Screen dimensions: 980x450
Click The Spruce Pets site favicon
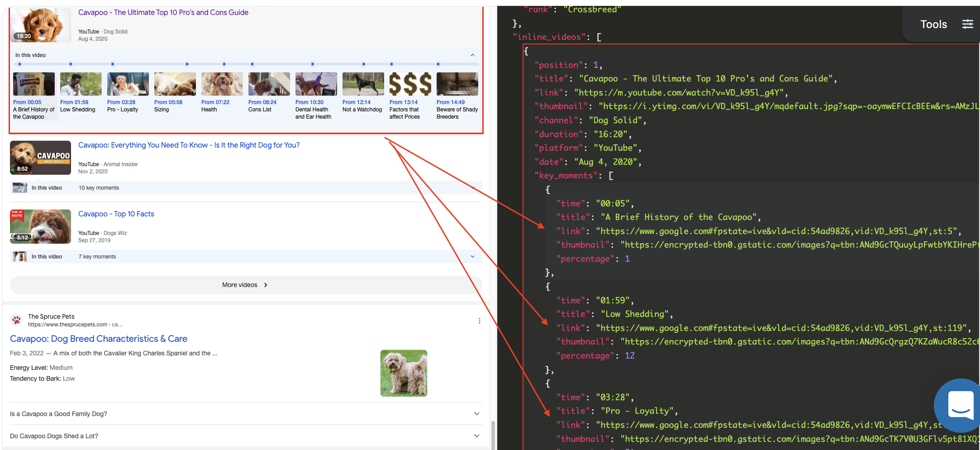(x=17, y=320)
